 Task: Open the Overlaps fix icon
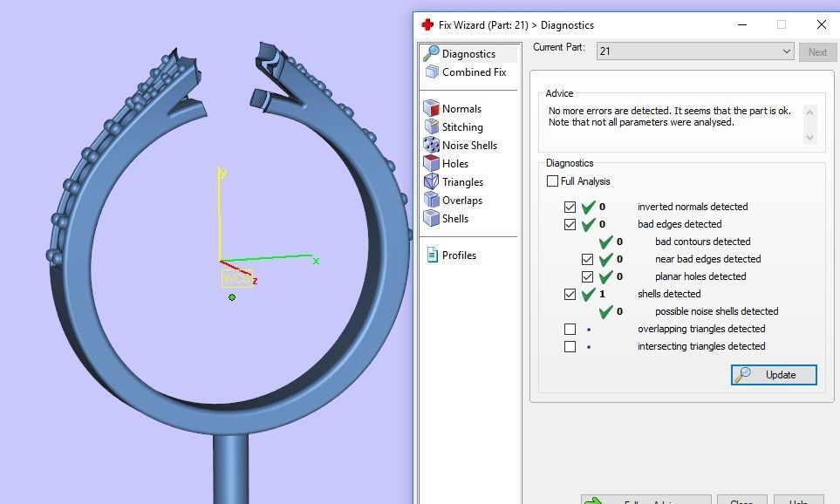coord(431,200)
